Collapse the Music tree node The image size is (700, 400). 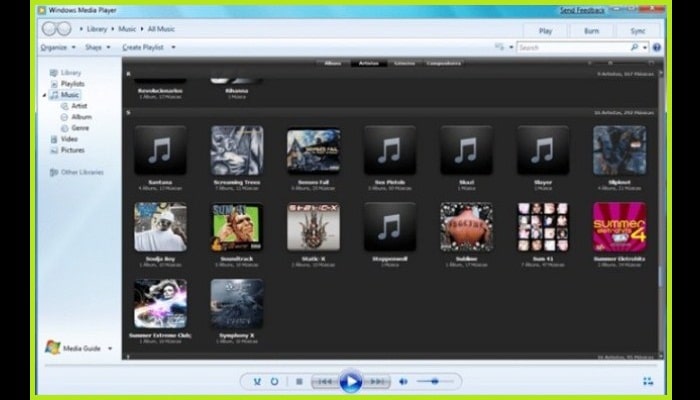[44, 95]
